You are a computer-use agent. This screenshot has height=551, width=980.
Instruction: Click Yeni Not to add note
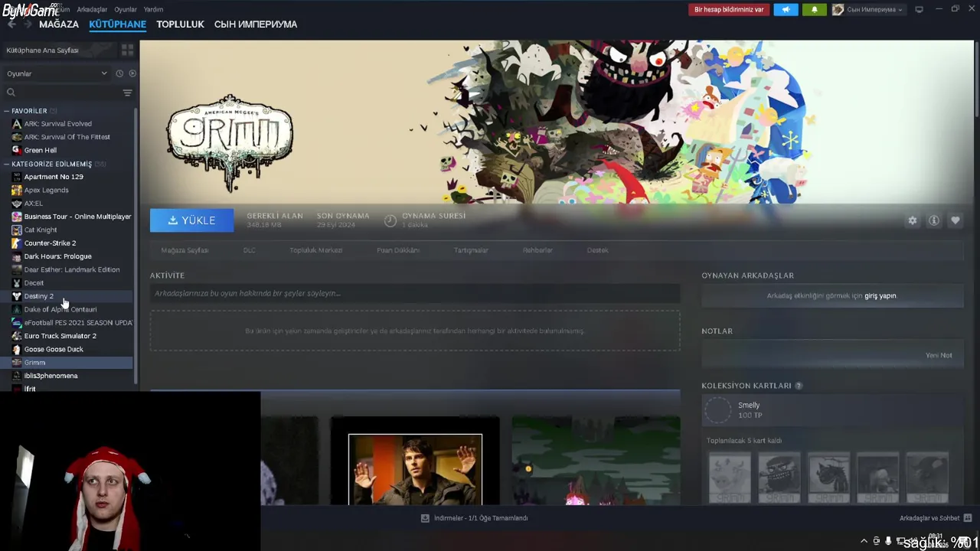pos(939,355)
